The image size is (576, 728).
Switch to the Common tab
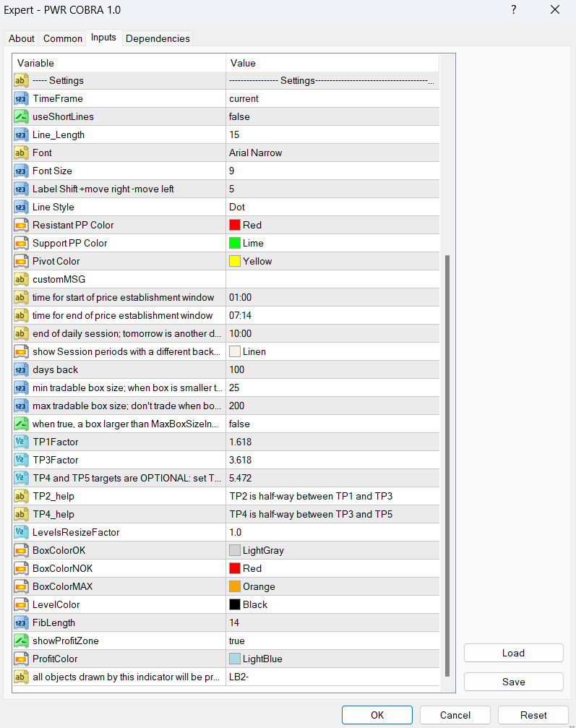click(63, 38)
